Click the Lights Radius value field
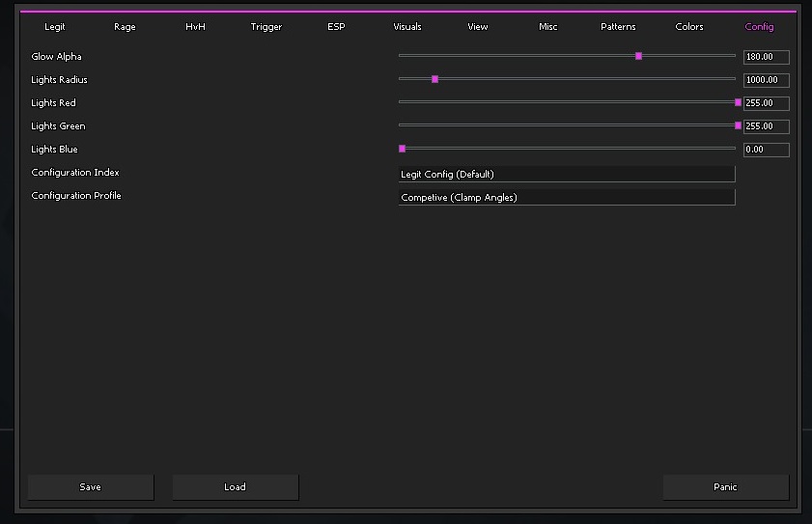Viewport: 812px width, 524px height. tap(766, 80)
